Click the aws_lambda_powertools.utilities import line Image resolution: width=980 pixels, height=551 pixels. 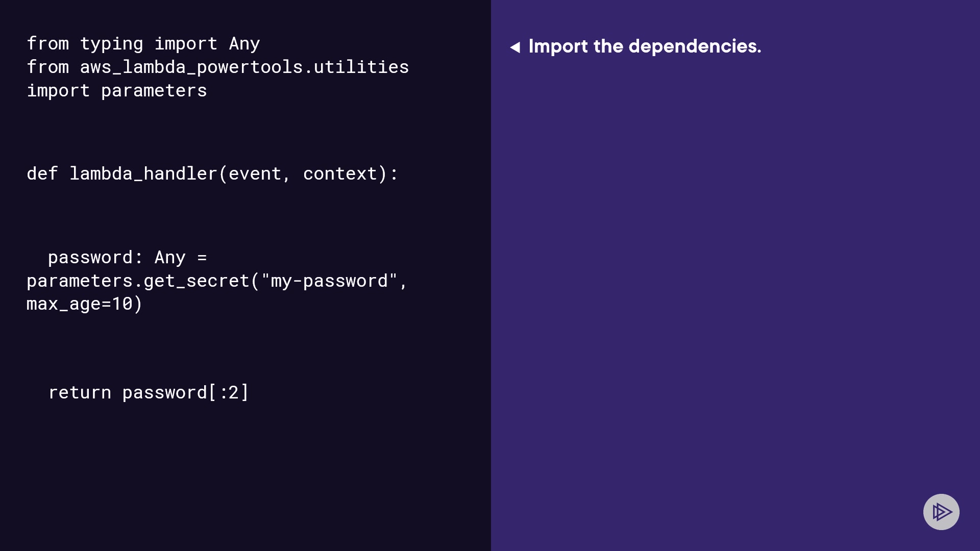click(x=217, y=67)
